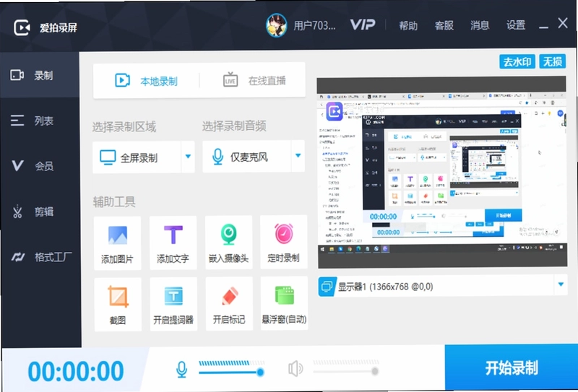Expand the 全屏录制 recording area dropdown arrow
Image resolution: width=578 pixels, height=392 pixels.
188,157
